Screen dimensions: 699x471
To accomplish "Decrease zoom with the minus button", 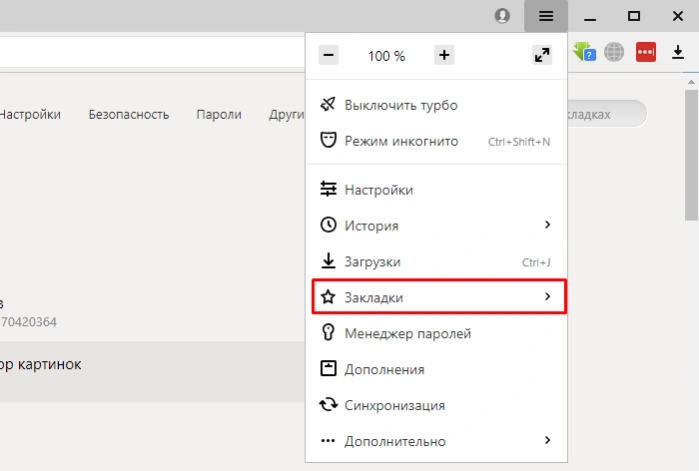I will (x=329, y=55).
